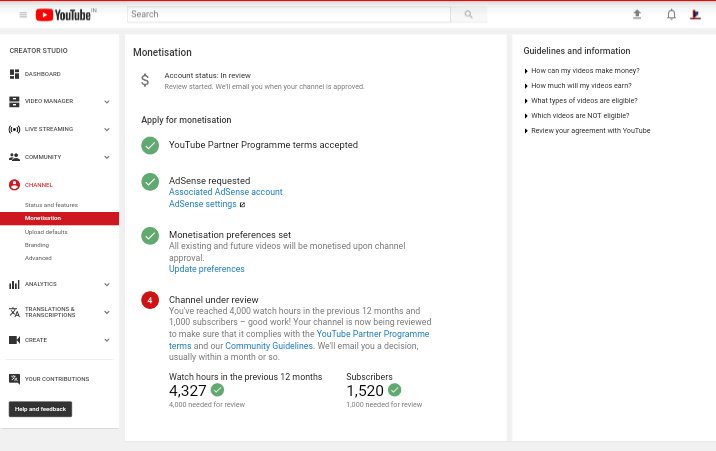Expand the Live Streaming chevron
The height and width of the screenshot is (451, 716).
click(x=107, y=130)
